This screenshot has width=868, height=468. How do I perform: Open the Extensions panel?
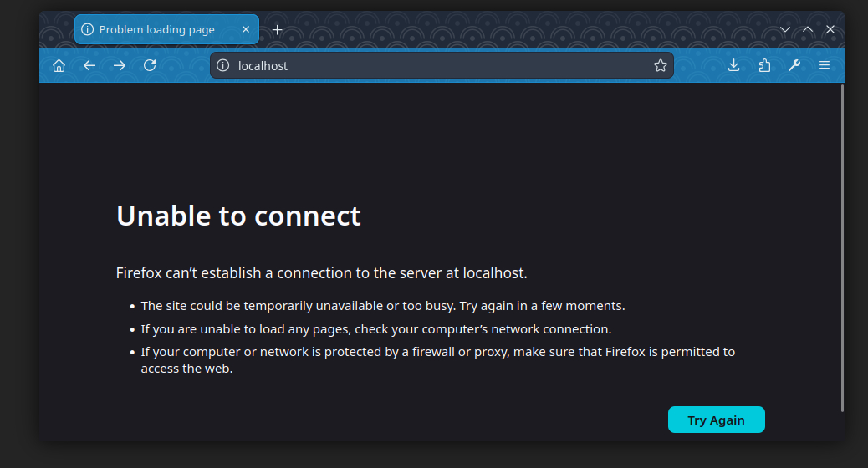pyautogui.click(x=764, y=65)
